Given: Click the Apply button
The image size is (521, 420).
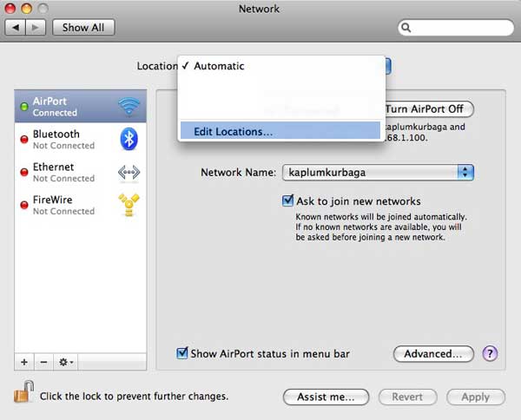Looking at the screenshot, I should point(476,397).
